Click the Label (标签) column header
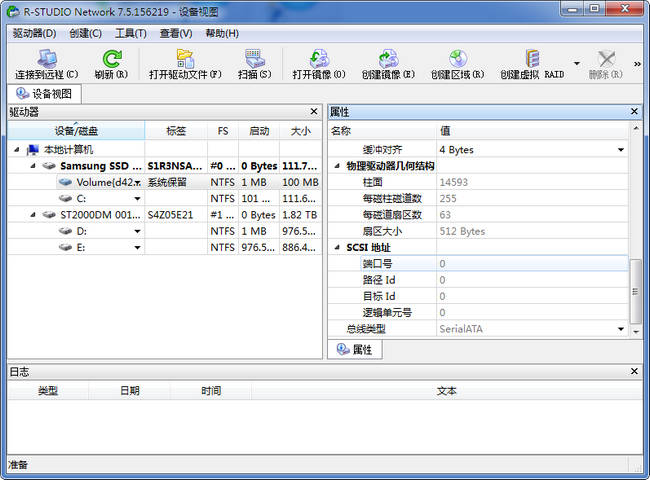Image resolution: width=650 pixels, height=480 pixels. [176, 131]
